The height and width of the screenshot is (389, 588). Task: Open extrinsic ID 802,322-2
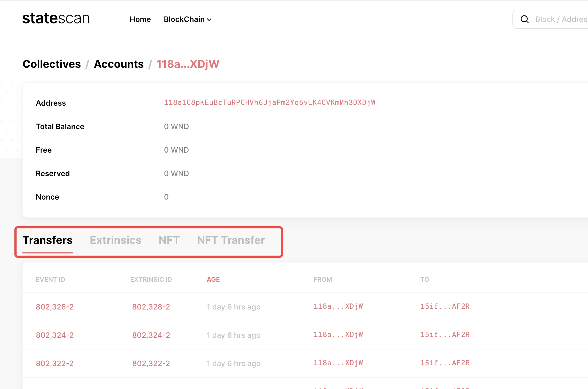tap(151, 363)
